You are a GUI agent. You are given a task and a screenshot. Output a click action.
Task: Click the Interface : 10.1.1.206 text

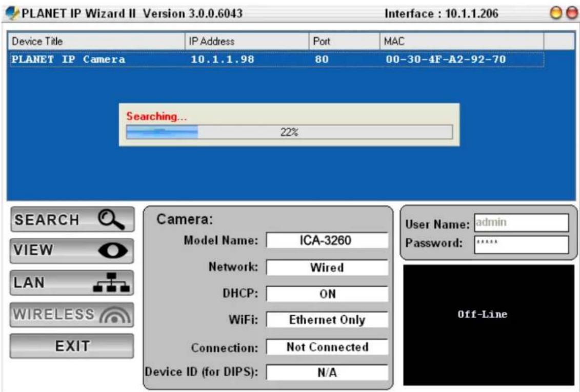(x=442, y=14)
